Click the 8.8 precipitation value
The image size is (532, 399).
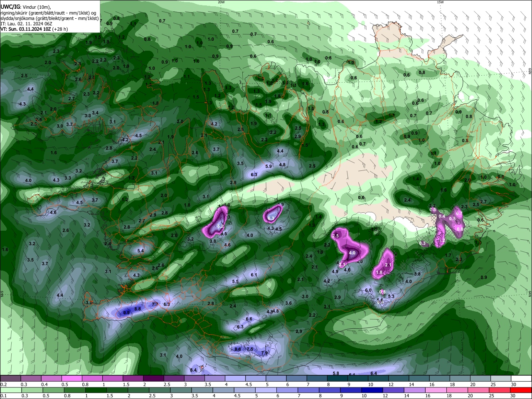point(138,309)
